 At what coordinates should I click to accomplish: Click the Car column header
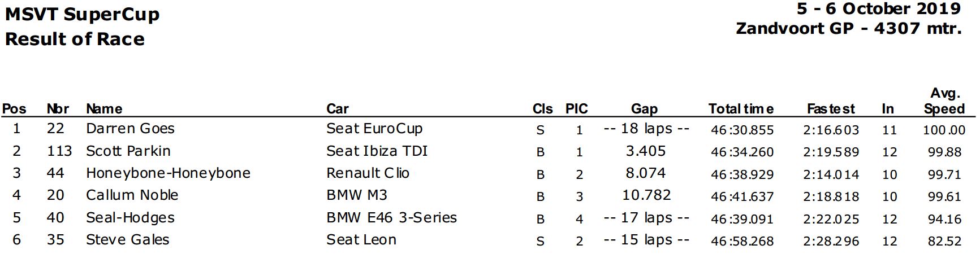tap(338, 109)
